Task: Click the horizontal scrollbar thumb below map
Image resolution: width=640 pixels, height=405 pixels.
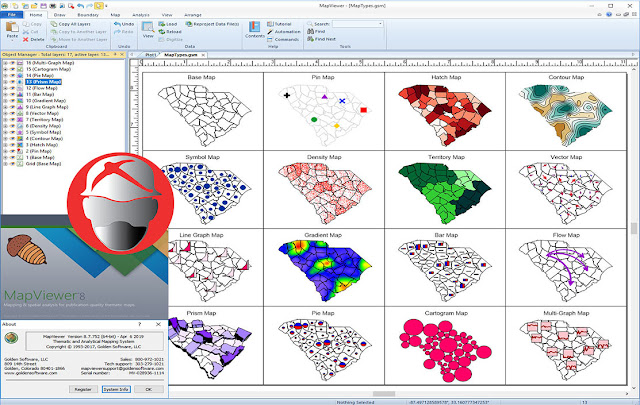Action: (x=384, y=394)
